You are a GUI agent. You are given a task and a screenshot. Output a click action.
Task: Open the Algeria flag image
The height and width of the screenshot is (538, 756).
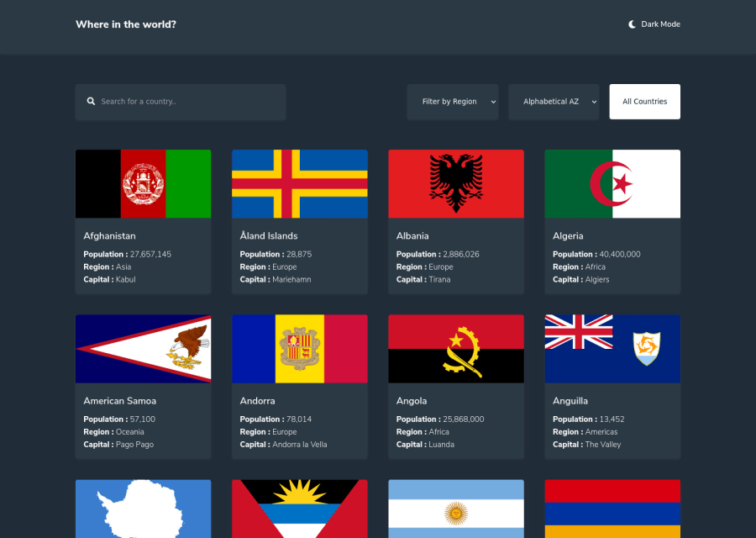(612, 184)
